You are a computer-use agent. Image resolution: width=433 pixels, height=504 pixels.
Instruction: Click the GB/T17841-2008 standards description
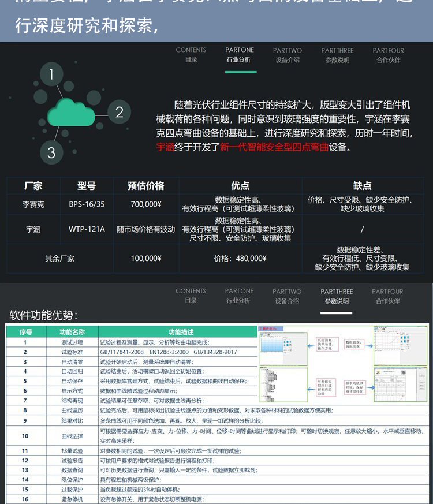169,352
